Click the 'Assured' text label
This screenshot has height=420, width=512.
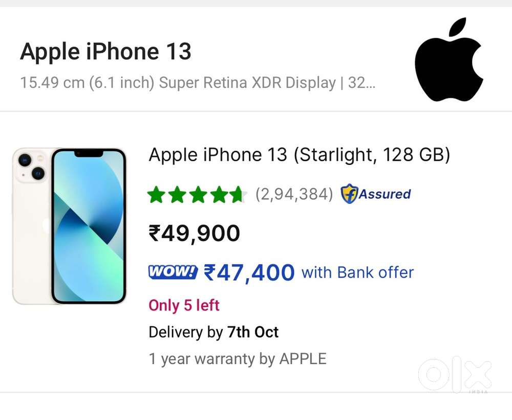point(385,194)
